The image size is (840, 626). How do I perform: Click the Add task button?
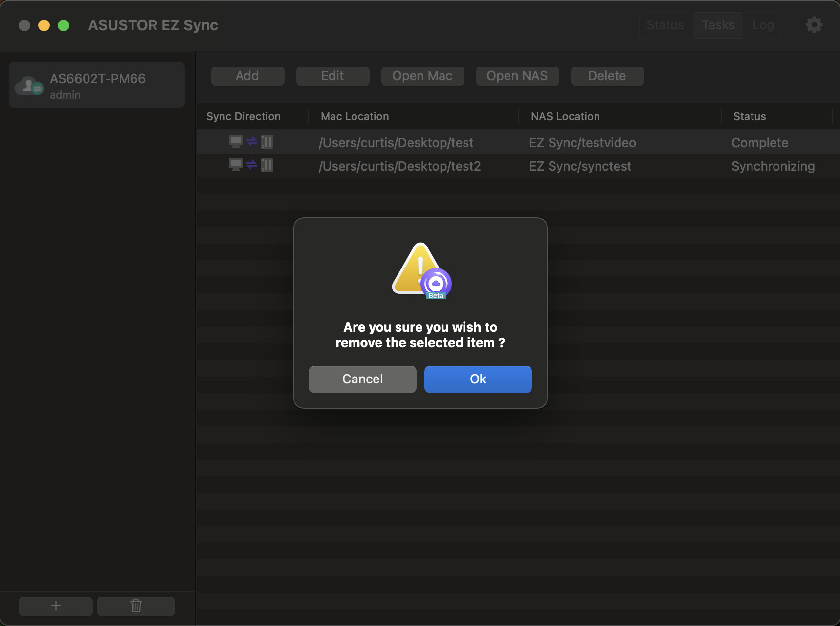tap(247, 76)
